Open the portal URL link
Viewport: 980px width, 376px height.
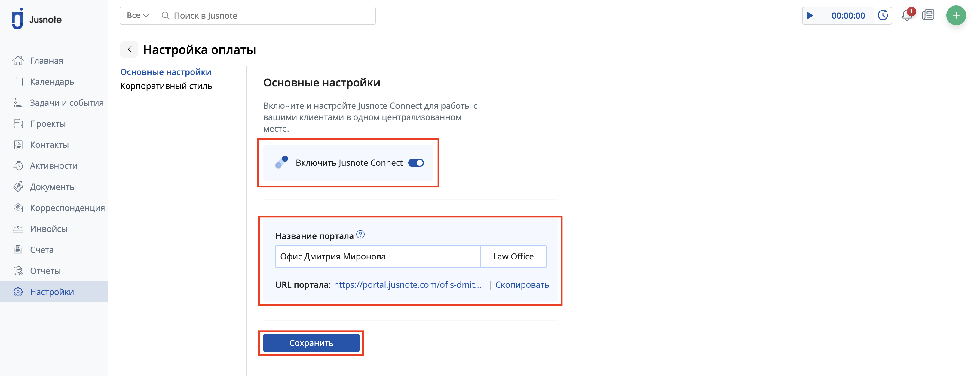click(x=407, y=285)
